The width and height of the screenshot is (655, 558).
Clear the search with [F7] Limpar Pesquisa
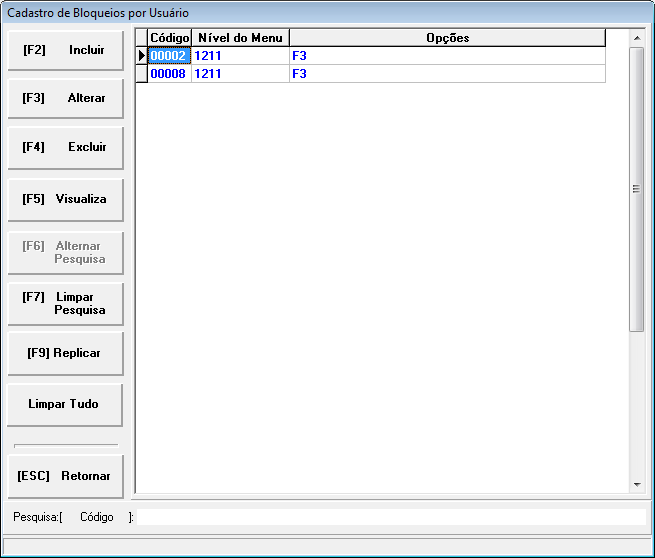(x=65, y=303)
